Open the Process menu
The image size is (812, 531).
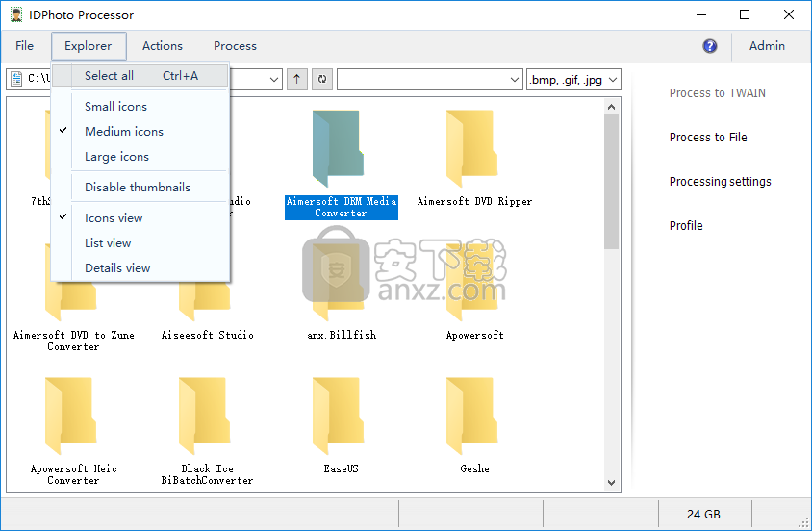(x=235, y=45)
